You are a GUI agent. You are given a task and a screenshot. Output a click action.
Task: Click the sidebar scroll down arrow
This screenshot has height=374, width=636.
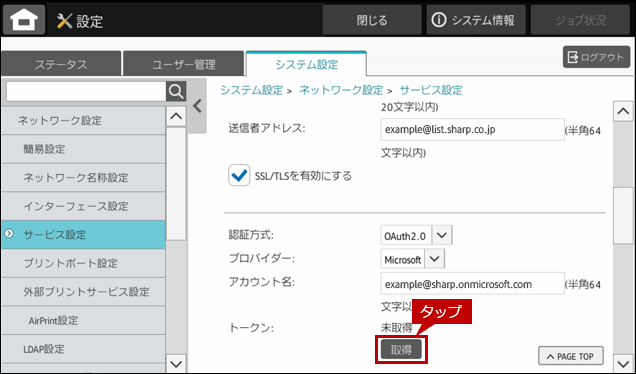[x=176, y=364]
